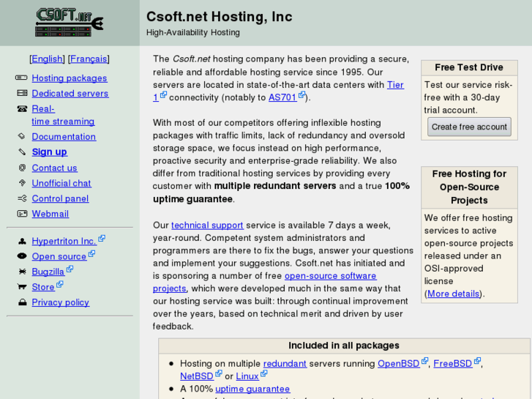Screen dimensions: 532x399
Task: Click the Included in all packages heading
Action: (x=344, y=346)
